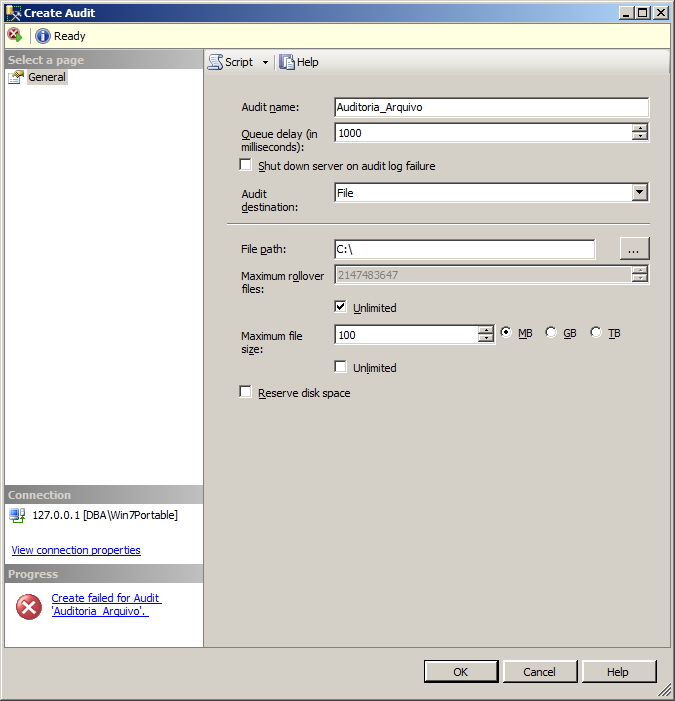Click the OK button
Image resolution: width=675 pixels, height=701 pixels.
(461, 672)
